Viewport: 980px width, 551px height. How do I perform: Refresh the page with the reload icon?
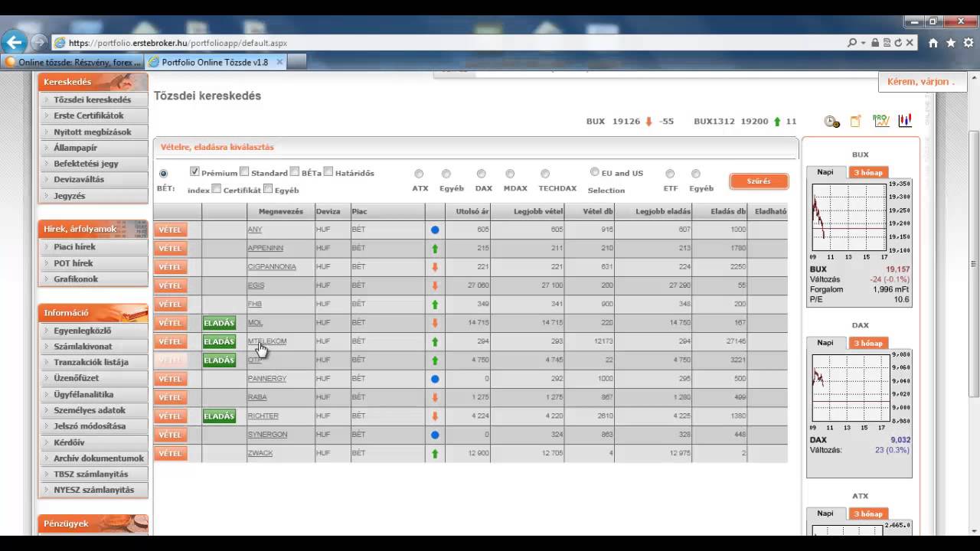click(x=898, y=43)
